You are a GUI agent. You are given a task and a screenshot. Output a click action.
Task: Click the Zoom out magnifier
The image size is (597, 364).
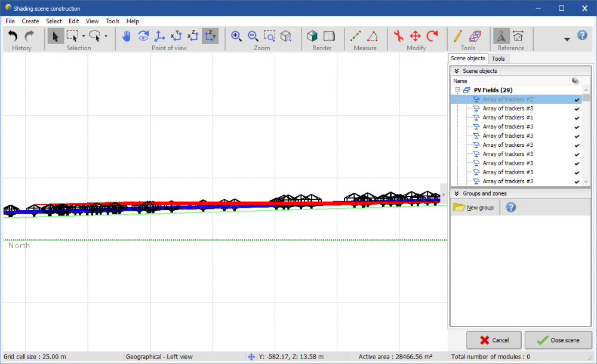tap(253, 36)
